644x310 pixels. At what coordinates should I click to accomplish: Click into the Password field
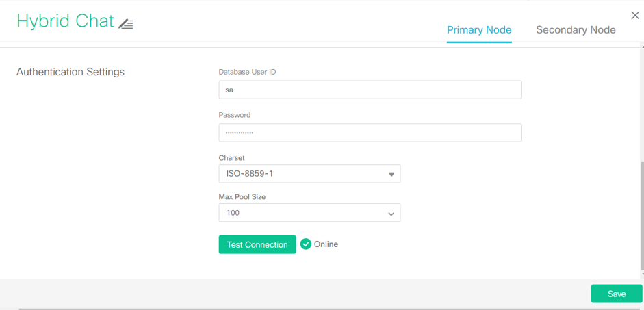point(370,133)
